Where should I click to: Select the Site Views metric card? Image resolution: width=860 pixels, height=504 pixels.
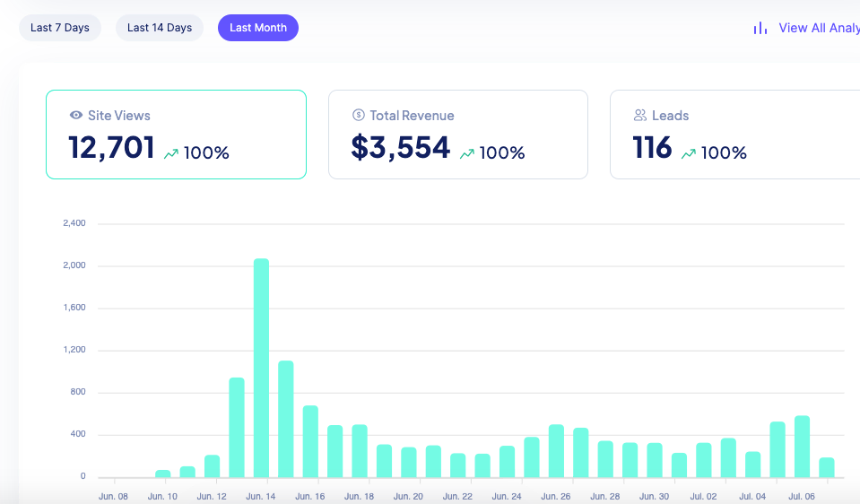pos(176,135)
